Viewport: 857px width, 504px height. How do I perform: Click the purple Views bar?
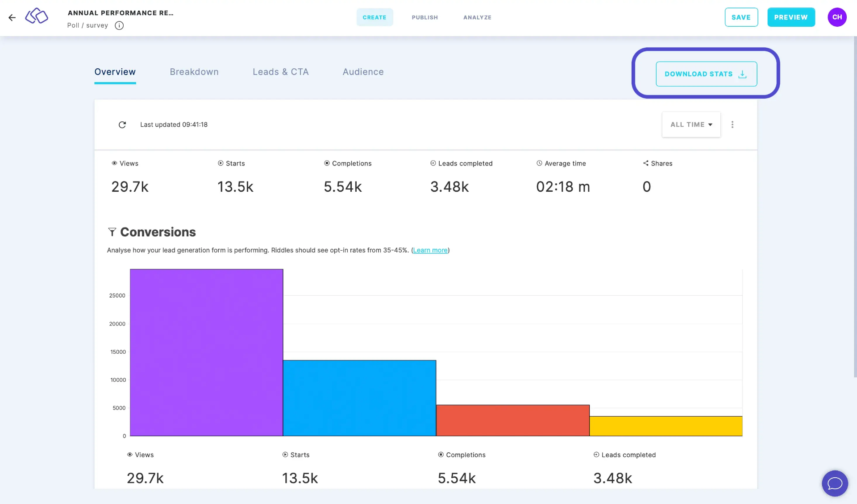[x=206, y=352]
